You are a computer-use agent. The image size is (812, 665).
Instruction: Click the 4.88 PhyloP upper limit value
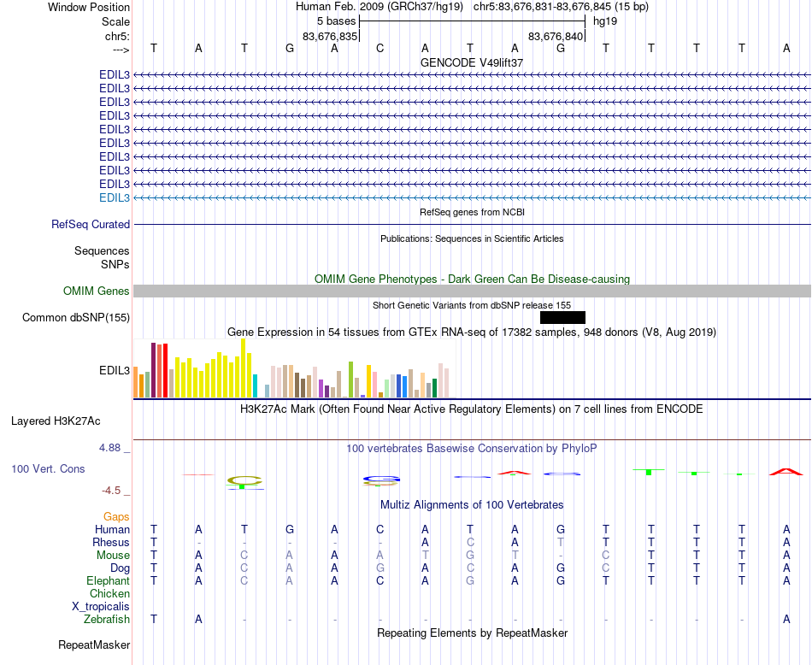point(109,448)
